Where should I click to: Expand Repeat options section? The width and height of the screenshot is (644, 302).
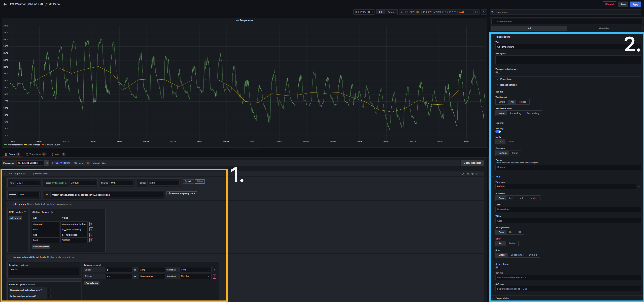pyautogui.click(x=508, y=85)
